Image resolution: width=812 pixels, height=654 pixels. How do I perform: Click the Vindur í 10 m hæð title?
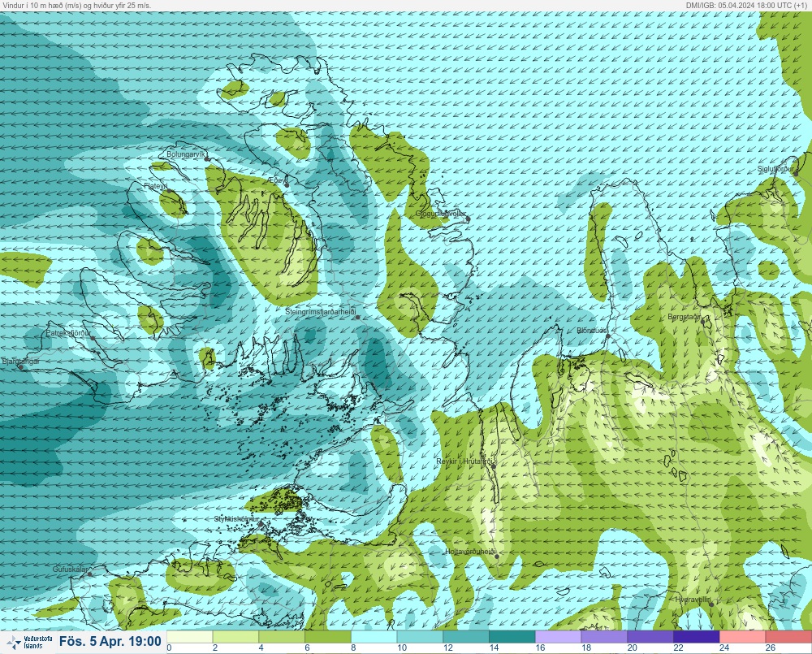click(76, 5)
